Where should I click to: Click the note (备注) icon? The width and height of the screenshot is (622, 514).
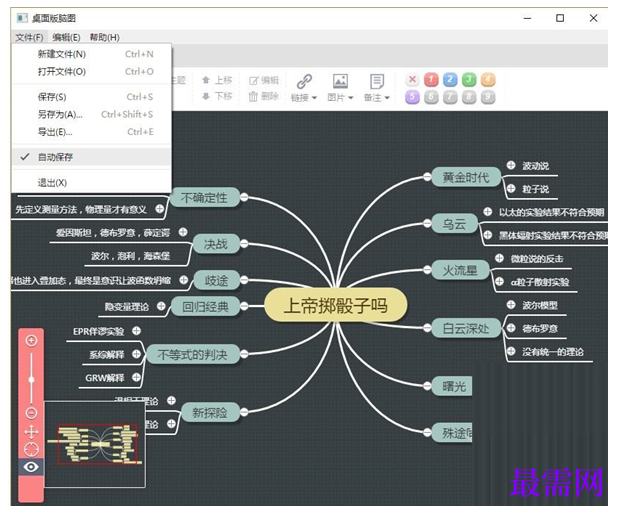click(x=377, y=81)
